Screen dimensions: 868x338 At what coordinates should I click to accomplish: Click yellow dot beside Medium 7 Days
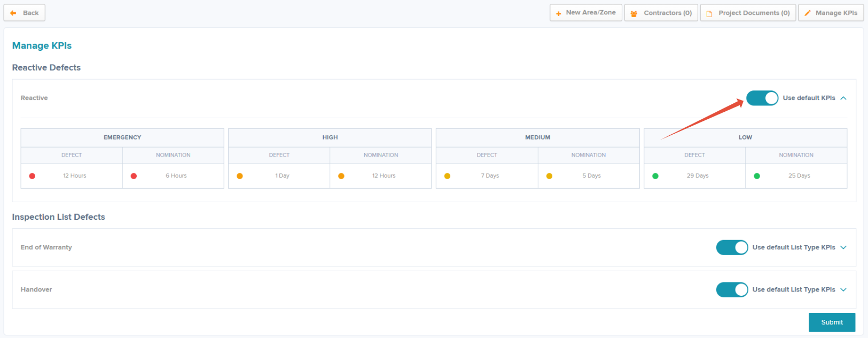[447, 176]
